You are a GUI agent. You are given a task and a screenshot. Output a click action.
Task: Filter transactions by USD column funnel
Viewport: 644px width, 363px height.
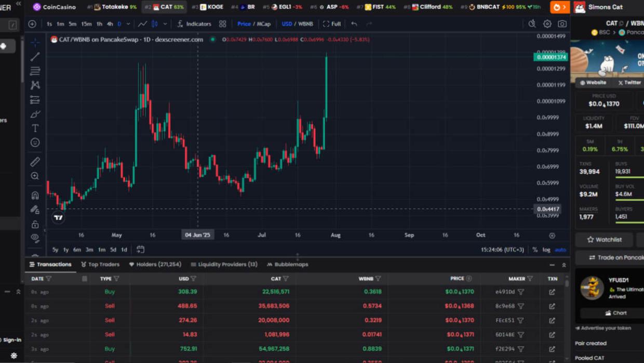[193, 279]
